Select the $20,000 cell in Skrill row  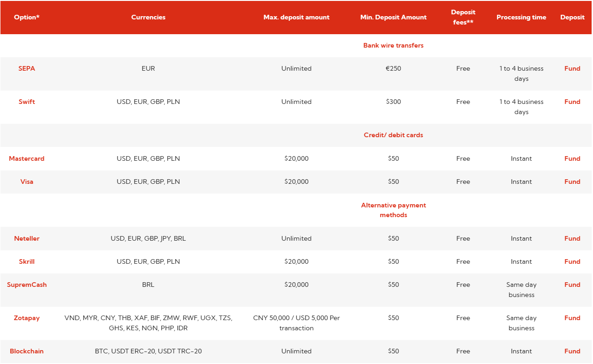point(296,261)
